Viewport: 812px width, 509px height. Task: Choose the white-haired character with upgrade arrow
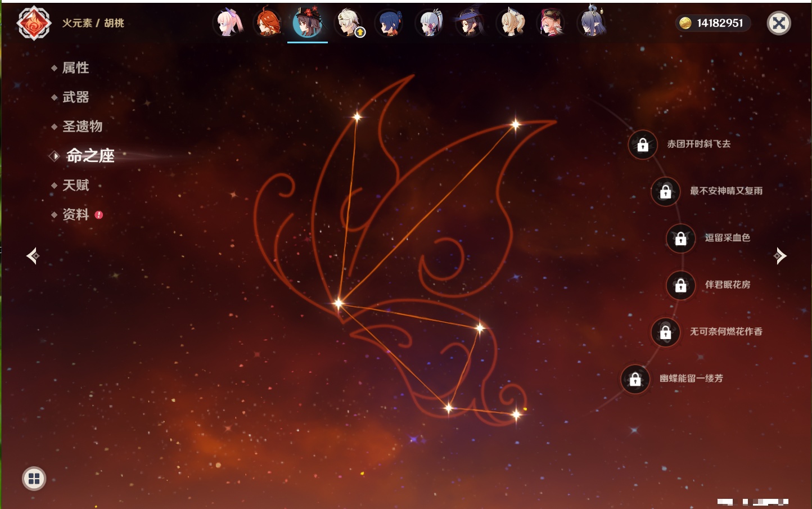tap(349, 23)
